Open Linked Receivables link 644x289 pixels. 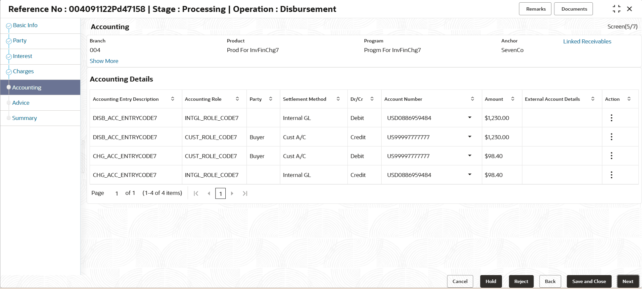[x=587, y=41]
